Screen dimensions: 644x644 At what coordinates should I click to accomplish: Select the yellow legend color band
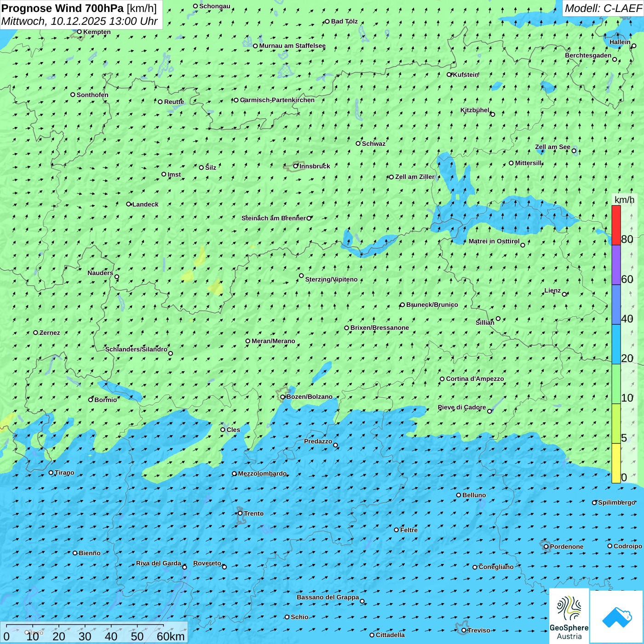[x=616, y=463]
